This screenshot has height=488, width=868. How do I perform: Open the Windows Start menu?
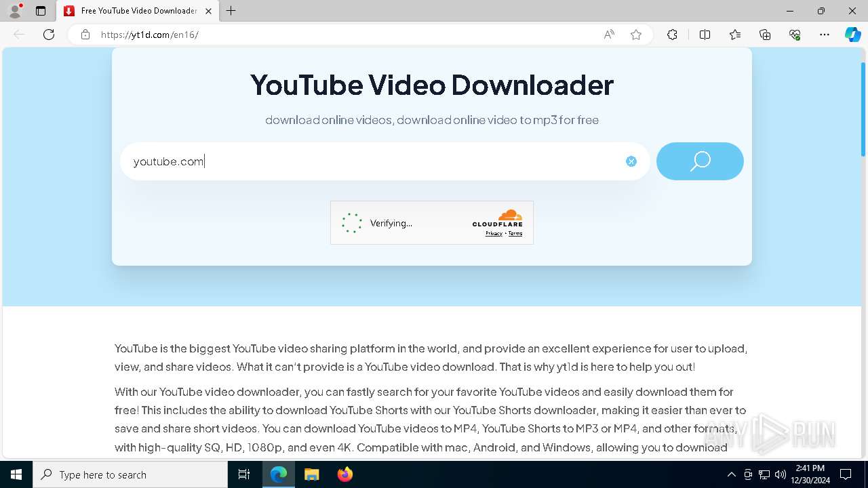pyautogui.click(x=16, y=474)
